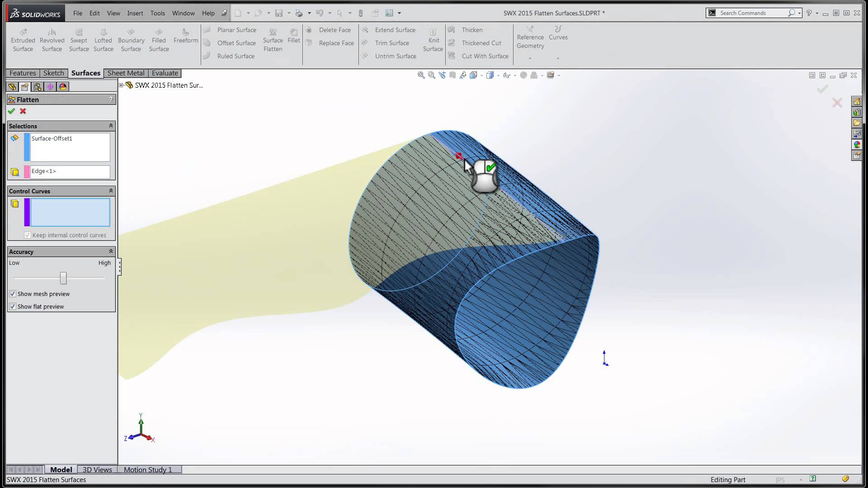The image size is (868, 488).
Task: Collapse the Accuracy section
Action: [x=111, y=251]
